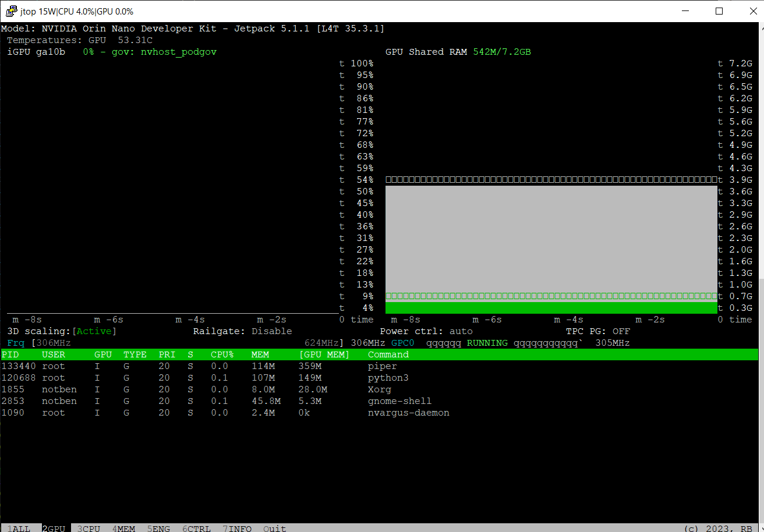Select the python3 process command
Screen dimensions: 764x532
point(388,378)
